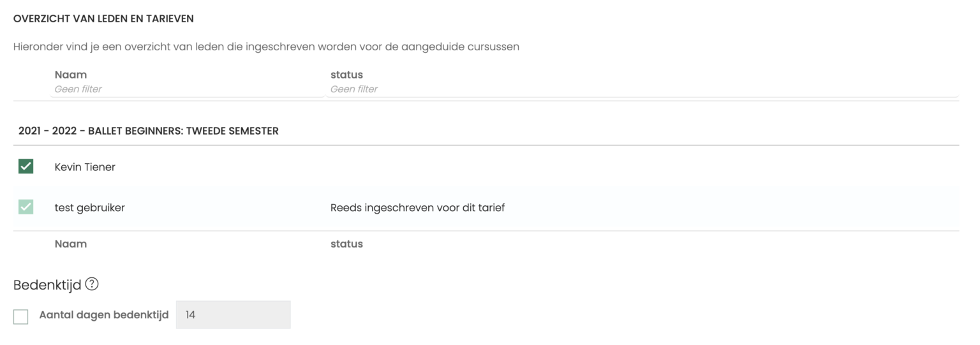Uncheck the Kevin Tiener checkbox
This screenshot has height=345, width=980.
click(26, 167)
